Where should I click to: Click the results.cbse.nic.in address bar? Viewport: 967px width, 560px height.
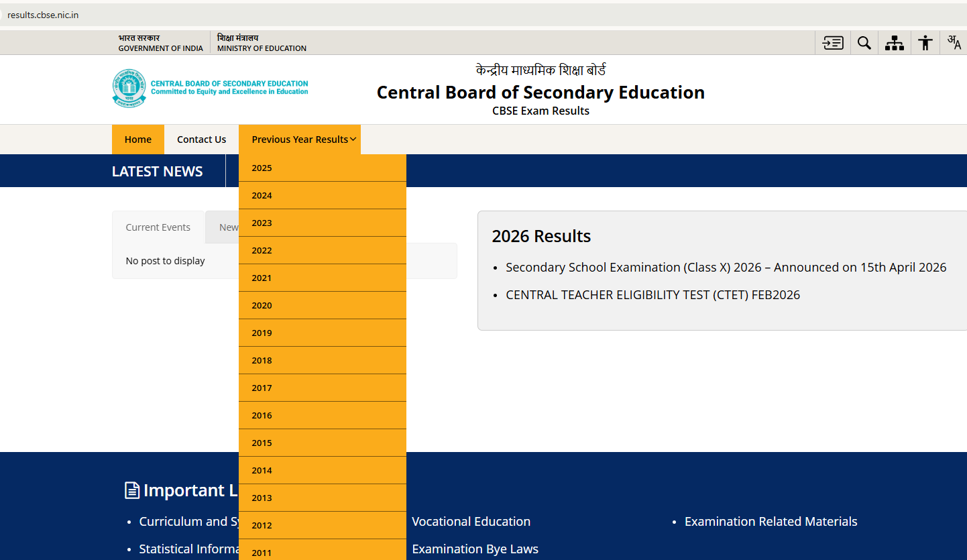(43, 13)
